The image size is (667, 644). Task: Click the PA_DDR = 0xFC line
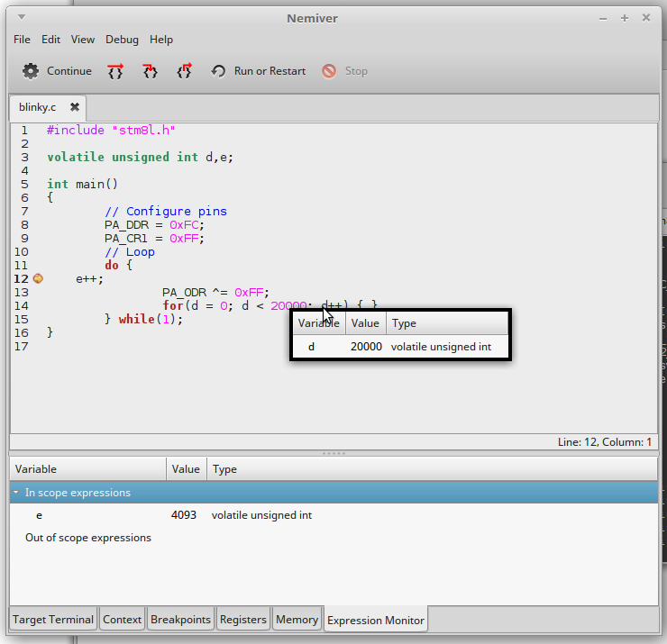tap(154, 225)
